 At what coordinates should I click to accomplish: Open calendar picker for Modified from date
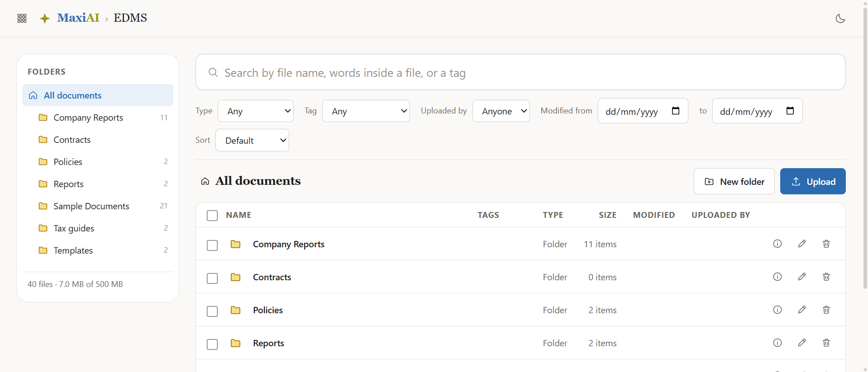[675, 111]
